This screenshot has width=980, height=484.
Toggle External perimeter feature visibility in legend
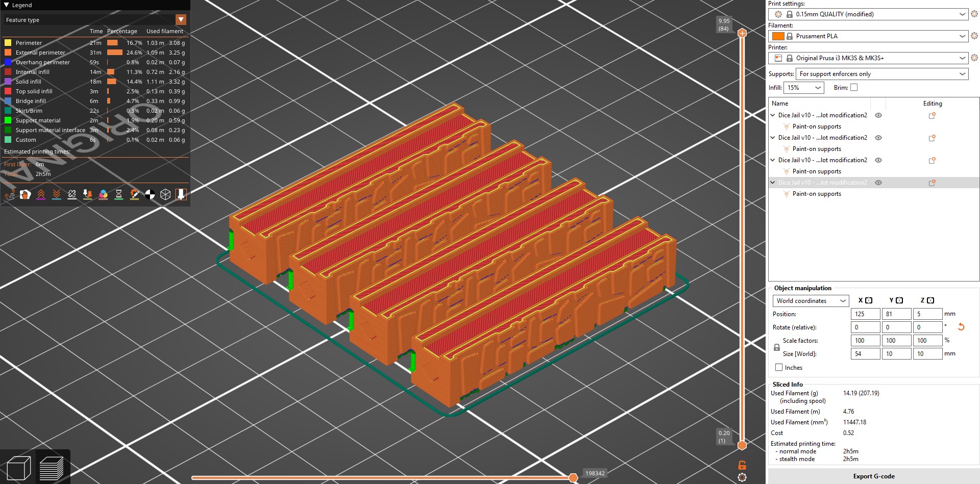point(95,53)
